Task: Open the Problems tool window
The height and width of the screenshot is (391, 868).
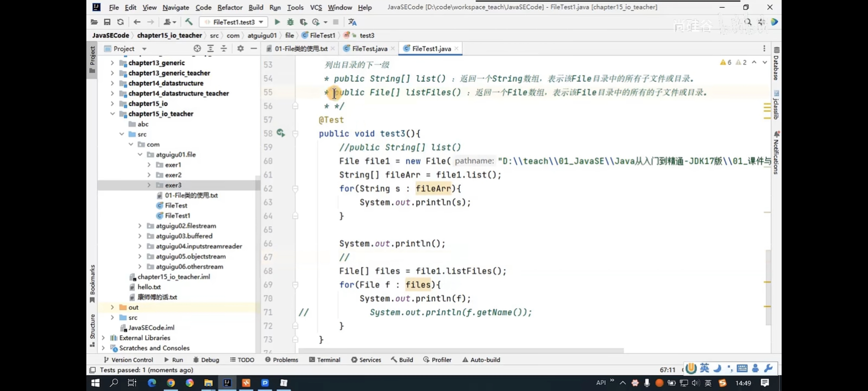Action: coord(282,360)
